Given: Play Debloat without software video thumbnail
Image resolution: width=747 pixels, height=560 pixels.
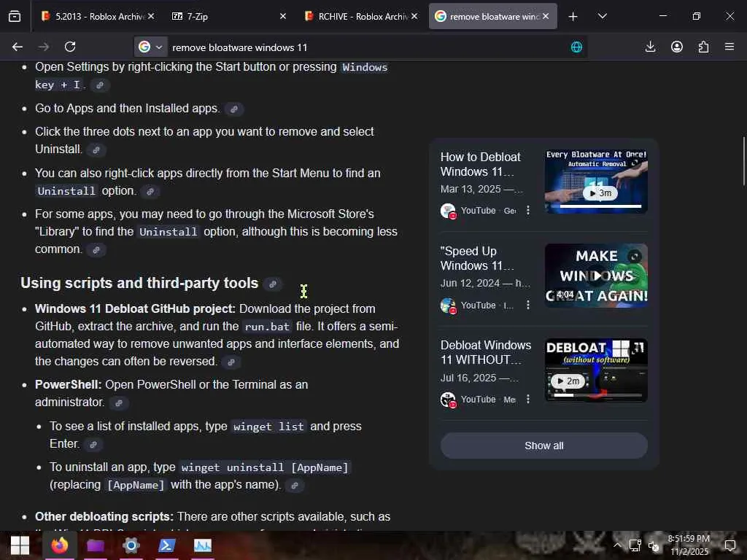Looking at the screenshot, I should [x=596, y=370].
